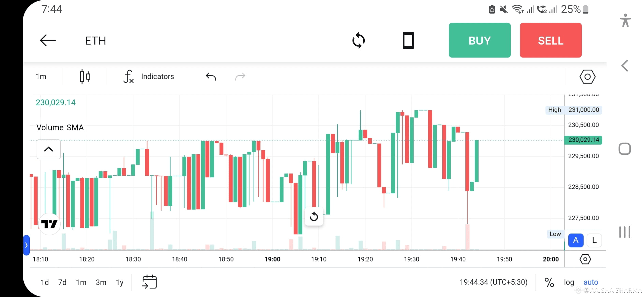Open the price scale settings gear below chart
This screenshot has height=297, width=644.
(585, 259)
